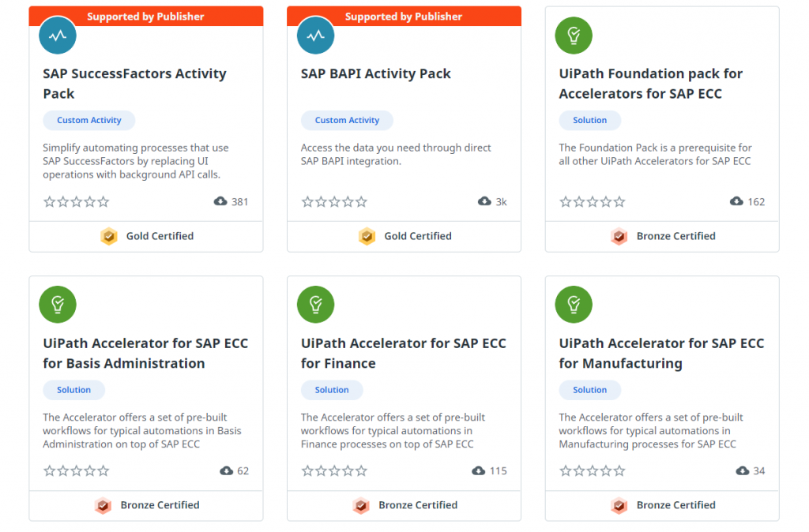Click the green lightbulb icon for Basis Administration
The image size is (809, 532).
(57, 304)
